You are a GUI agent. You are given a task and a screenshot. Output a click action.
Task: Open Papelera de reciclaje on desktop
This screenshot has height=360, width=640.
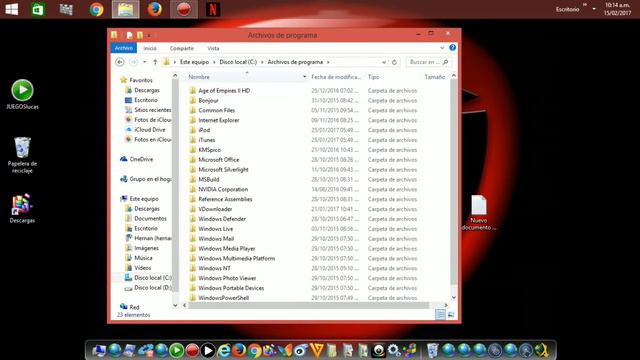point(22,155)
